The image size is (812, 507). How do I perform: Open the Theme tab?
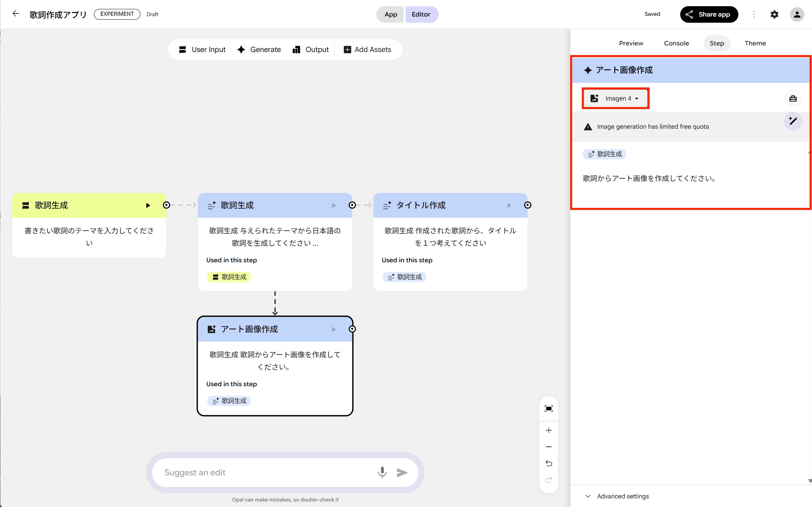point(755,43)
